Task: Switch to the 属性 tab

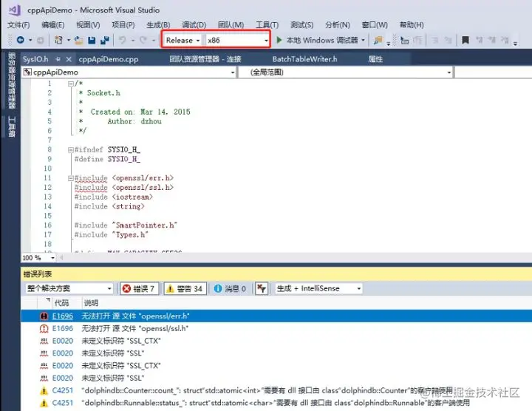Action: pos(375,59)
